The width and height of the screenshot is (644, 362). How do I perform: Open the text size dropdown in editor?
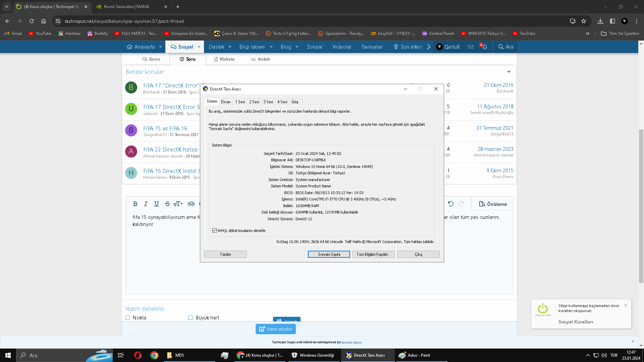178,204
